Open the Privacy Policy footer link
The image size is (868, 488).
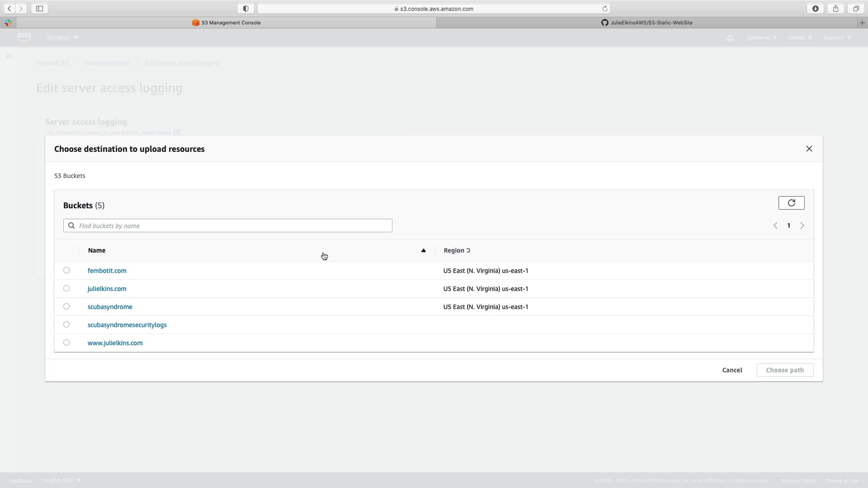(798, 481)
